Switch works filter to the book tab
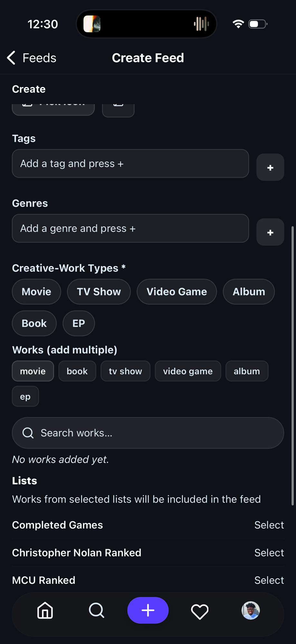 click(77, 371)
